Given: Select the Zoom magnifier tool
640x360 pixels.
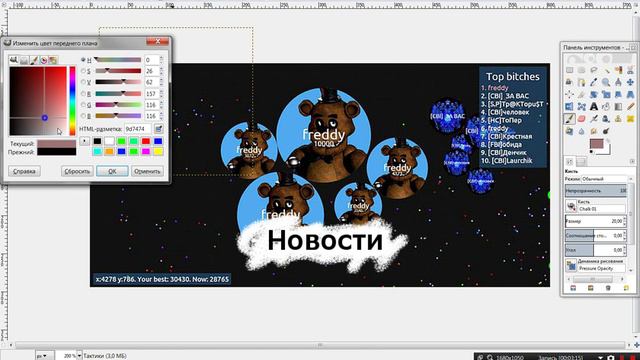Looking at the screenshot, I should [x=606, y=82].
